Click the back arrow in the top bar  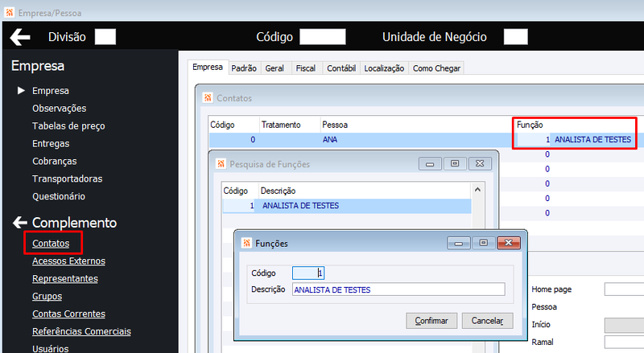(x=20, y=37)
